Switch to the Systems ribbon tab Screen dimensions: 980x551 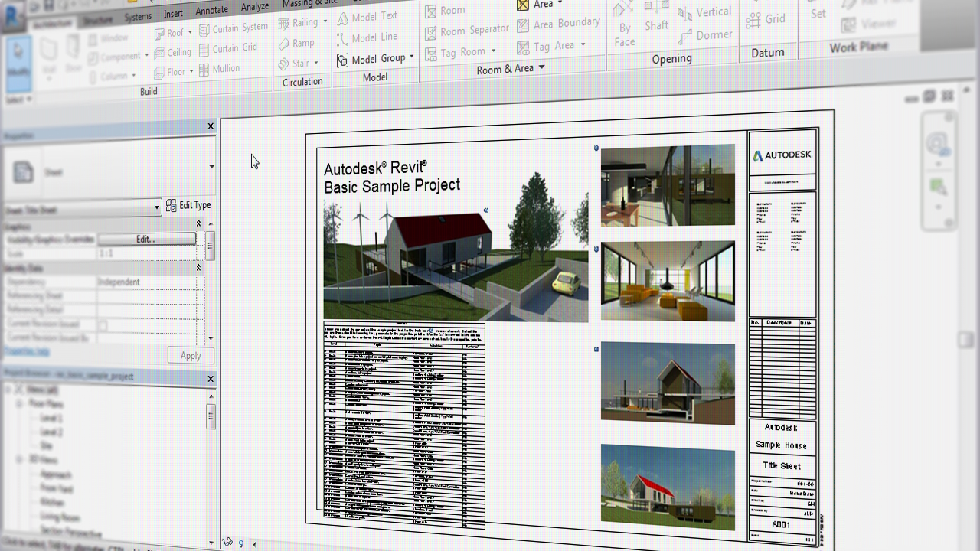click(x=138, y=17)
